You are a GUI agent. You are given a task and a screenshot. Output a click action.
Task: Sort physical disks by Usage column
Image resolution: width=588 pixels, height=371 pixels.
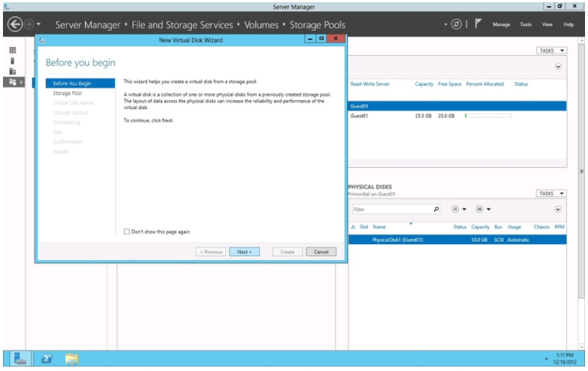point(514,227)
